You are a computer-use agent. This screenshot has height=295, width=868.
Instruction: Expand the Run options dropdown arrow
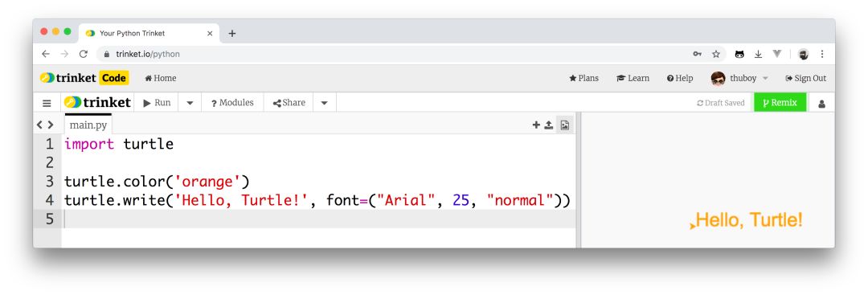(x=190, y=103)
